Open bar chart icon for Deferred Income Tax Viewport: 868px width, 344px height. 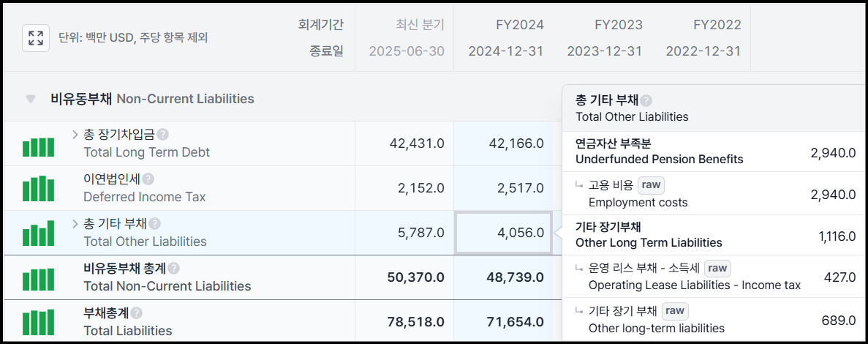click(x=38, y=188)
